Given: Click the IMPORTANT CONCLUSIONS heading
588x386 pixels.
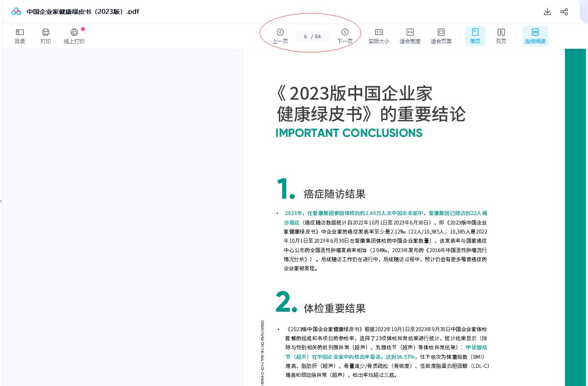Looking at the screenshot, I should tap(349, 133).
